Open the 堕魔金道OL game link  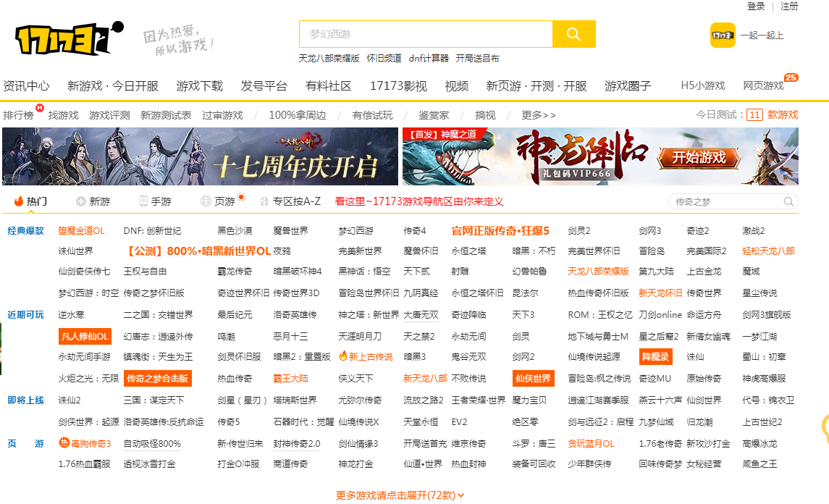[x=81, y=230]
